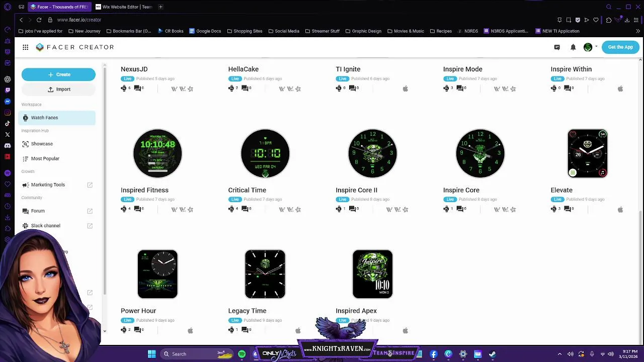The height and width of the screenshot is (362, 644).
Task: Click the Facer Creator logo
Action: [75, 47]
